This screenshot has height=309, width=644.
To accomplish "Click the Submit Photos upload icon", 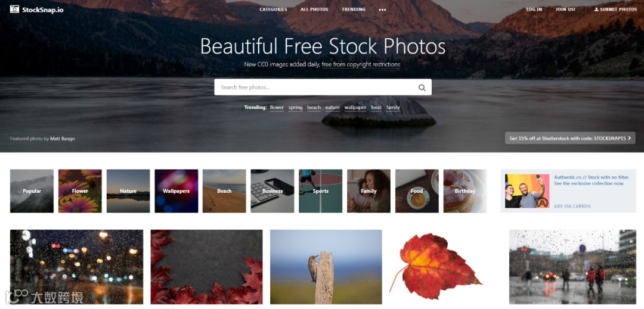I will pyautogui.click(x=596, y=10).
